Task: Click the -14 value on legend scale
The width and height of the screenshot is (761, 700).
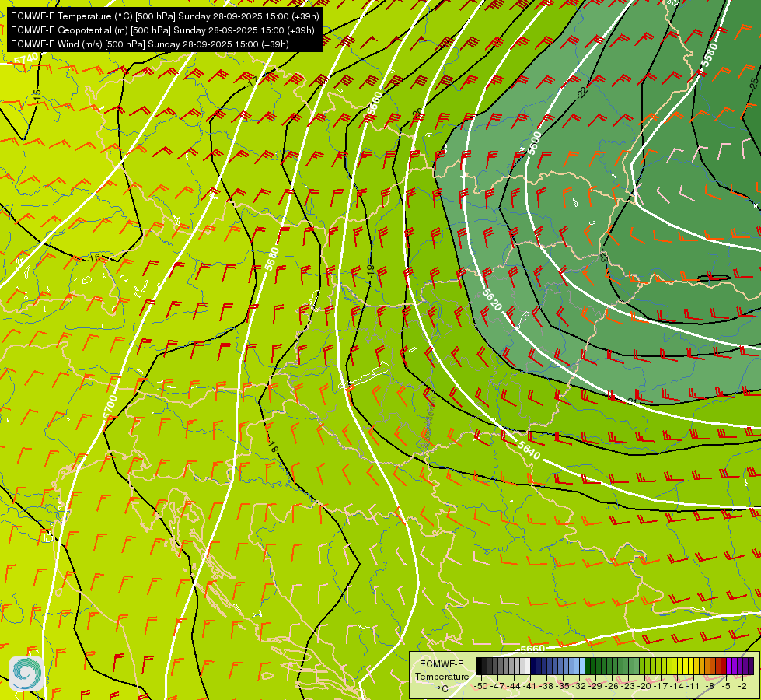Action: (x=677, y=686)
